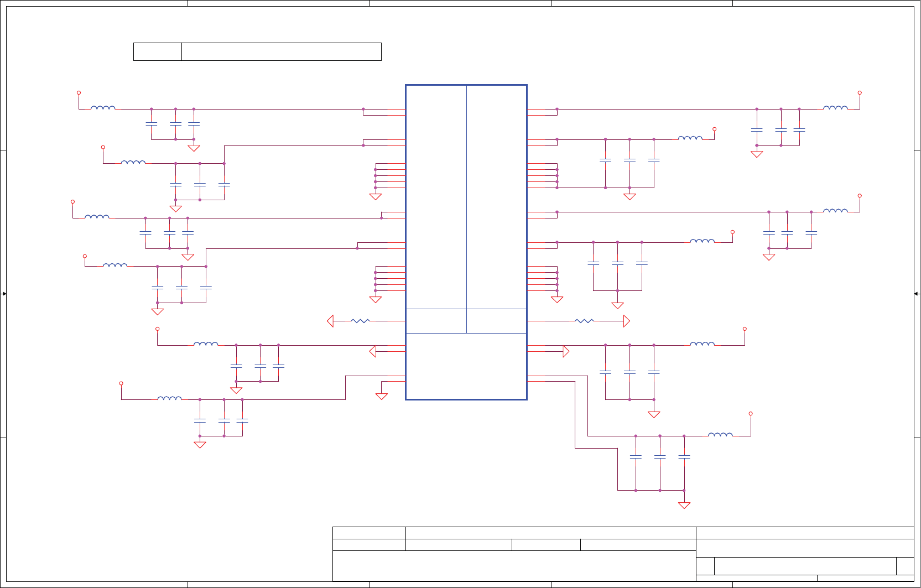
Task: Select the inductor in the top-left corner network
Action: [x=103, y=107]
